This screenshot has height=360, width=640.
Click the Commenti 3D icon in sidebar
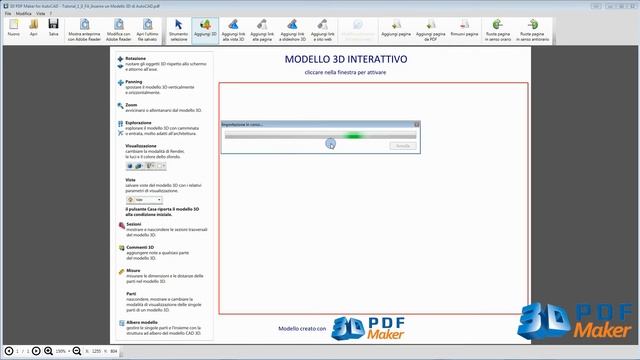click(122, 248)
